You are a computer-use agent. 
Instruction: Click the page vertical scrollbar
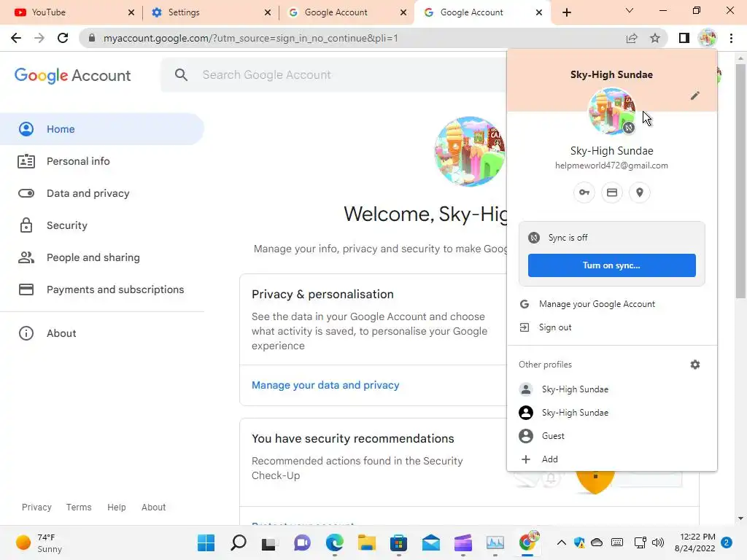pos(740,181)
